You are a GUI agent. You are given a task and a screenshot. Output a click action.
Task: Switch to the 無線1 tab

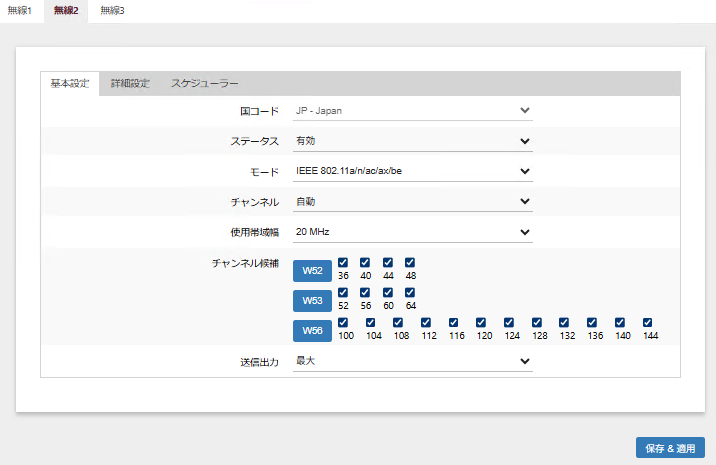[x=21, y=11]
